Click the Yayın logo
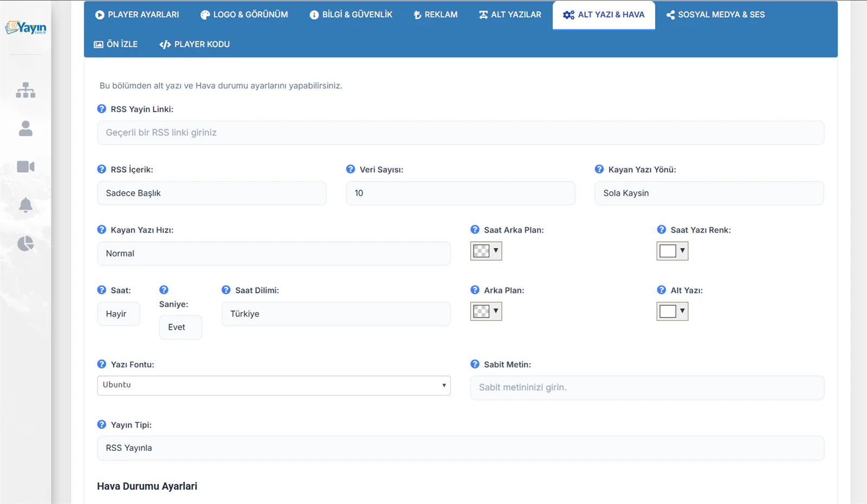Screen dimensions: 867x504 tap(25, 28)
